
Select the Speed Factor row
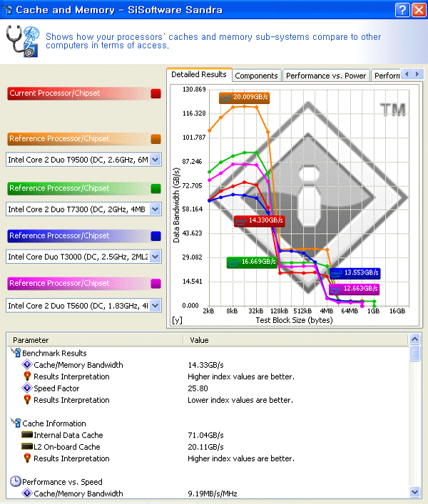(x=208, y=389)
